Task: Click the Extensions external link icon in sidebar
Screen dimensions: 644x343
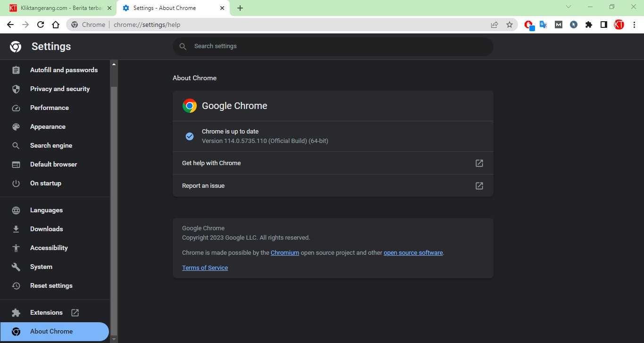Action: pos(75,312)
